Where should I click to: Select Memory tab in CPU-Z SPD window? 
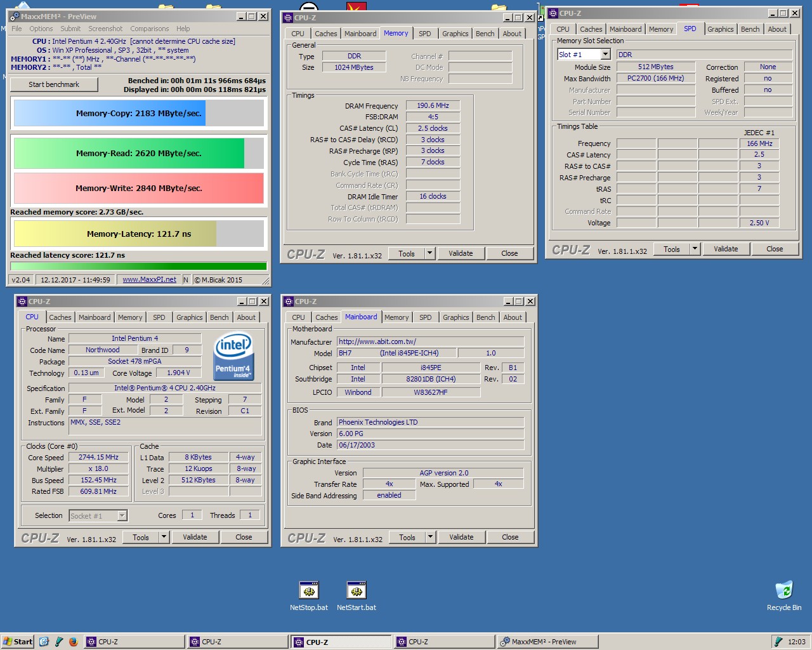pyautogui.click(x=661, y=29)
